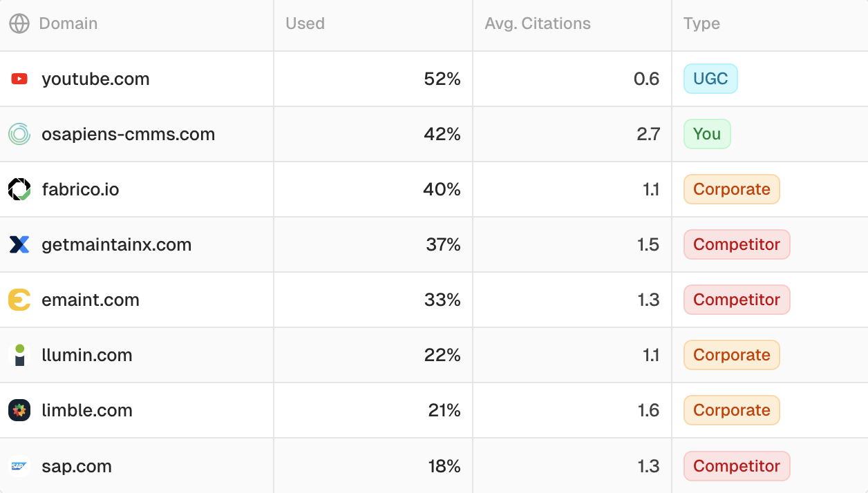Click the 42% used cell
Screen dimensions: 868x493
442,134
